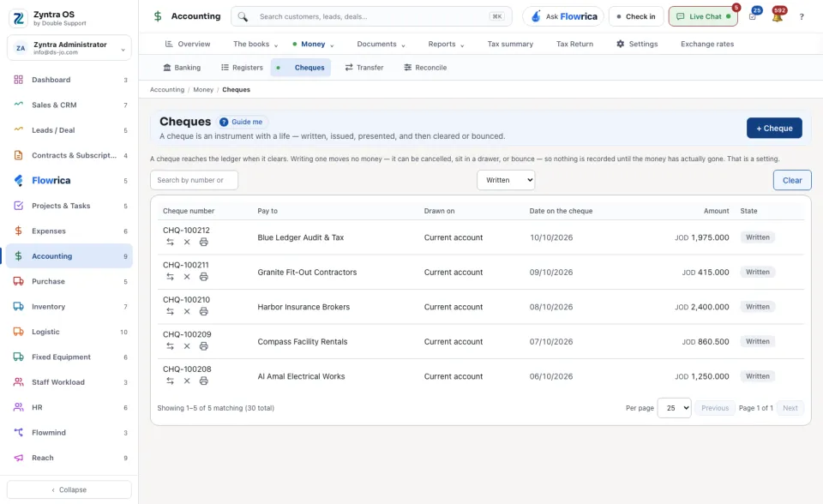
Task: Open the Reconcile tab
Action: tap(425, 68)
